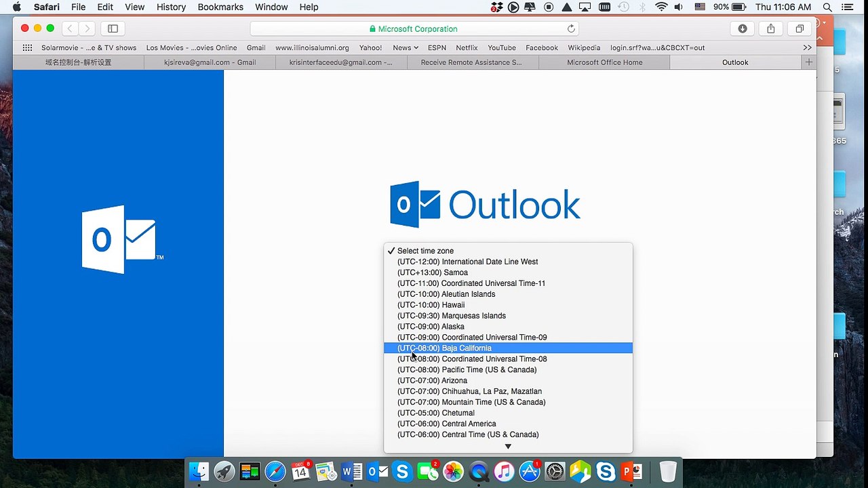Click the Safari address bar showing Microsoft Corporation
Viewport: 868px width, 488px height.
click(x=415, y=28)
